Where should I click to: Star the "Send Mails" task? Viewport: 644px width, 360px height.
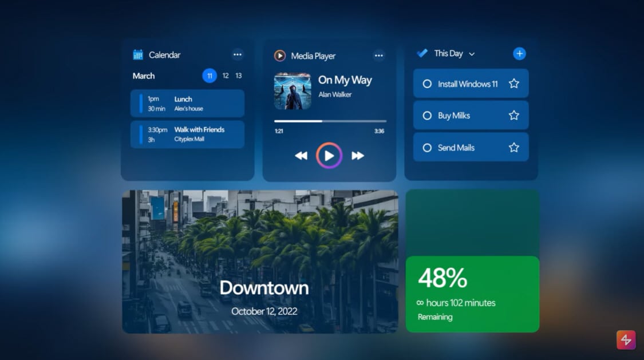[x=513, y=147]
